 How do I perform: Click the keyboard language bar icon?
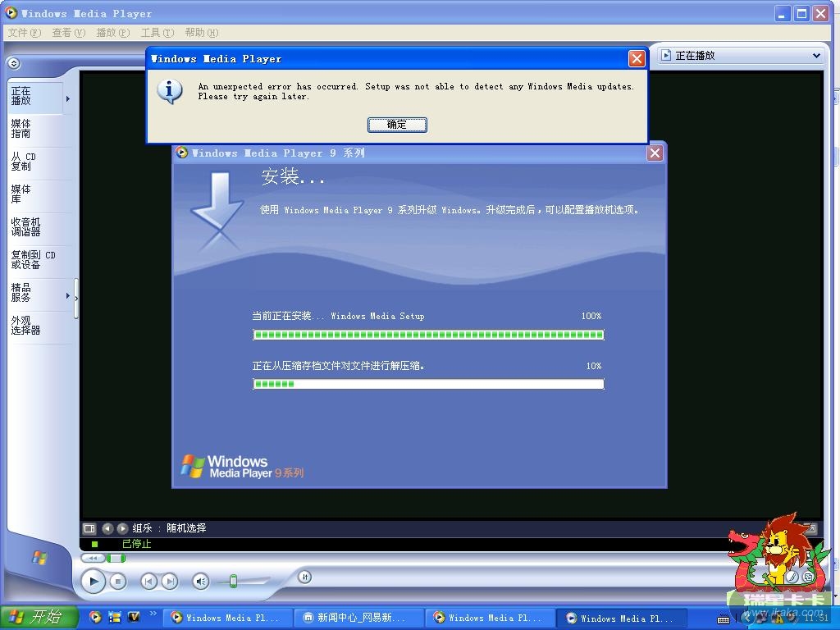[x=724, y=619]
